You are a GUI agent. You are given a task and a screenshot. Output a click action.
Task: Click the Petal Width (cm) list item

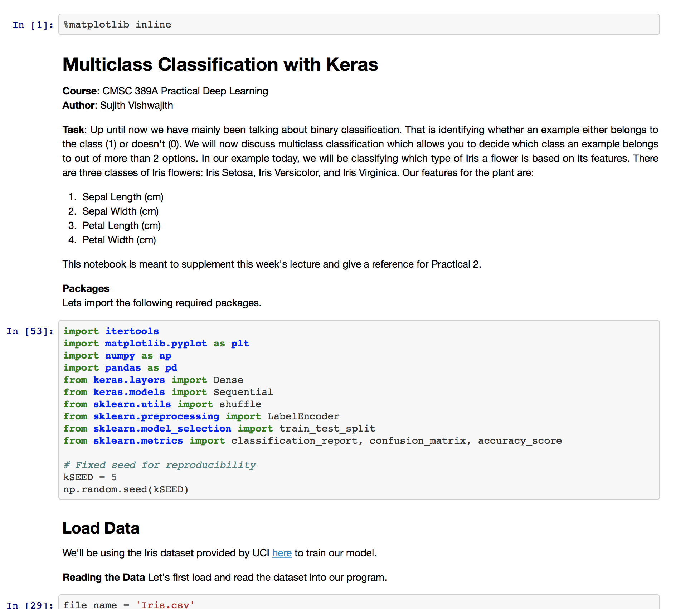[119, 240]
